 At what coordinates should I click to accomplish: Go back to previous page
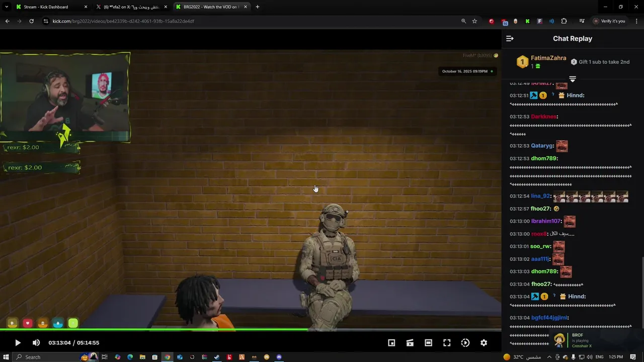7,21
